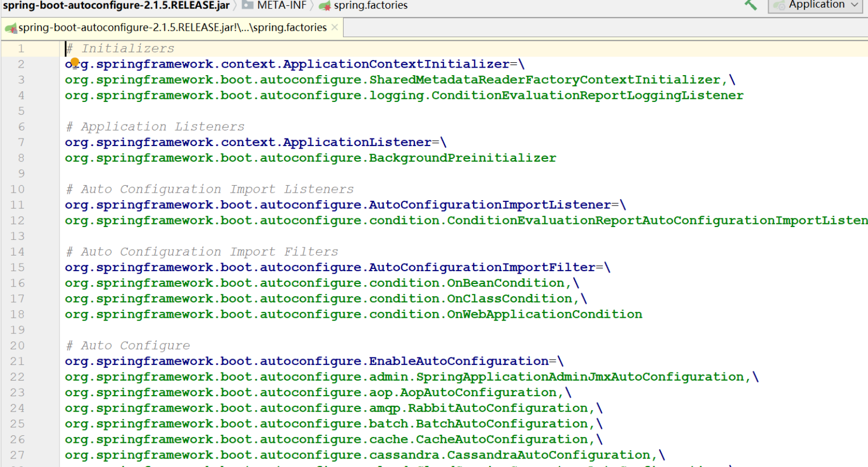Click the condition.OnClassCondition line

[326, 298]
